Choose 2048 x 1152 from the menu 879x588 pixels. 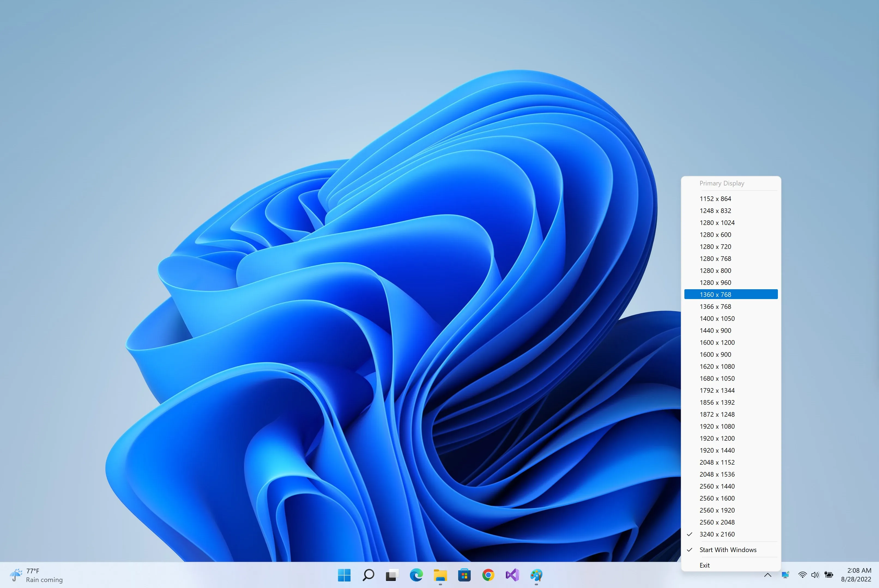pyautogui.click(x=731, y=462)
